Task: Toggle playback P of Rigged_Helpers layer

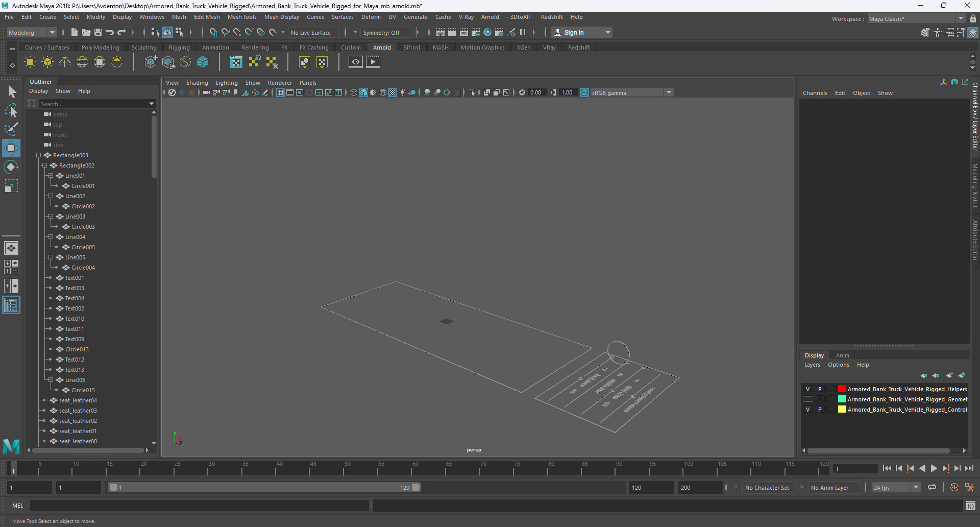Action: click(x=820, y=389)
